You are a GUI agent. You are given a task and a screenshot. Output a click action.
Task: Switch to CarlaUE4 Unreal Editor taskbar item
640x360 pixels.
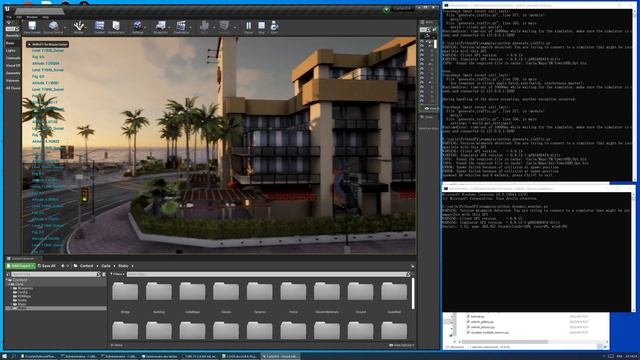click(280, 356)
